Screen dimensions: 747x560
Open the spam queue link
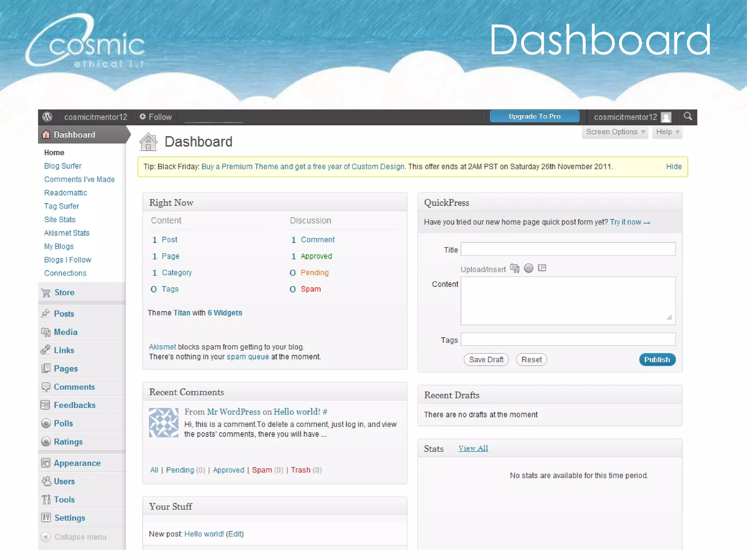click(x=248, y=357)
